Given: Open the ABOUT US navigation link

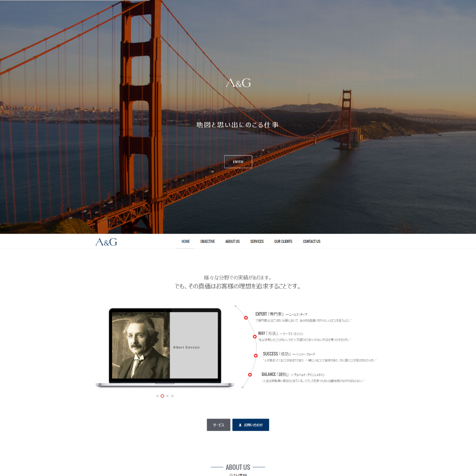Looking at the screenshot, I should click(233, 241).
